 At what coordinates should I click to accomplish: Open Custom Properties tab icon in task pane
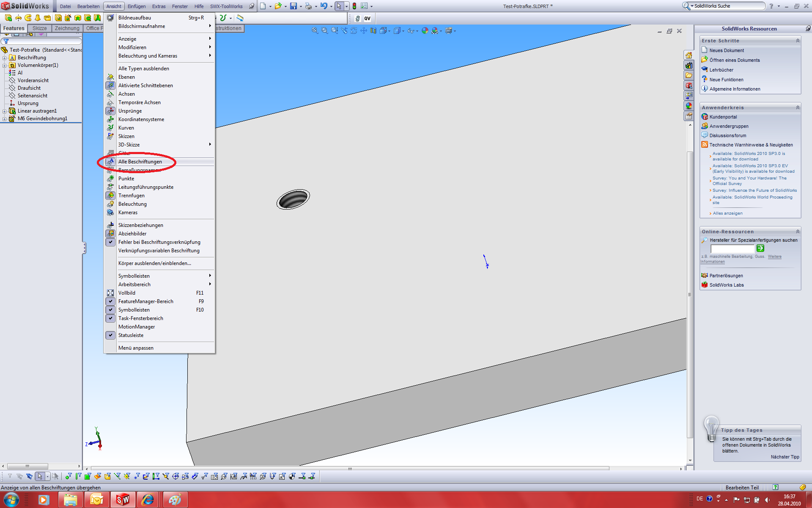click(x=689, y=116)
